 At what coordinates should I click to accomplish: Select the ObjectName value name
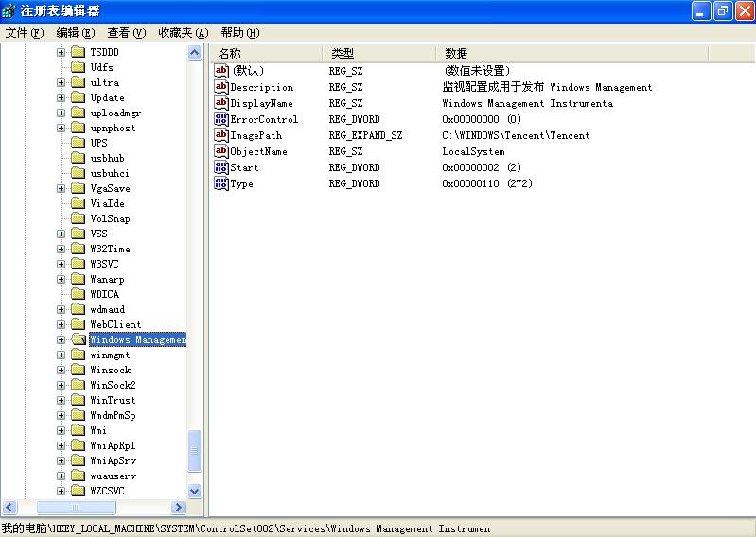coord(258,151)
